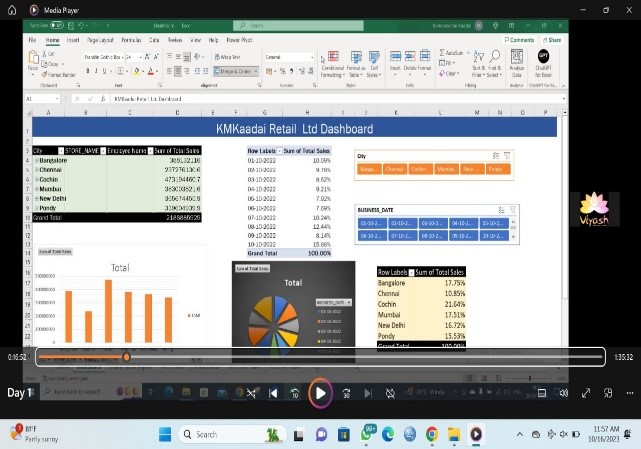The width and height of the screenshot is (641, 449).
Task: Open Cell Styles gallery
Action: pyautogui.click(x=374, y=64)
